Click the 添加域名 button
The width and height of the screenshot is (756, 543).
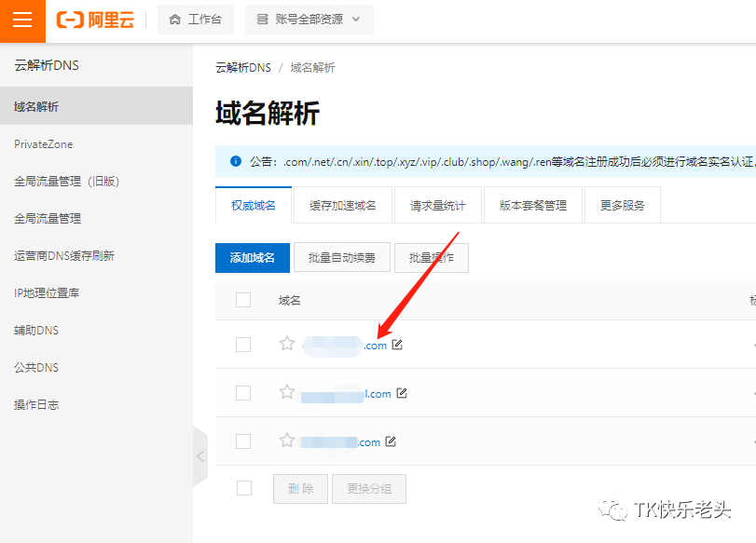coord(252,258)
